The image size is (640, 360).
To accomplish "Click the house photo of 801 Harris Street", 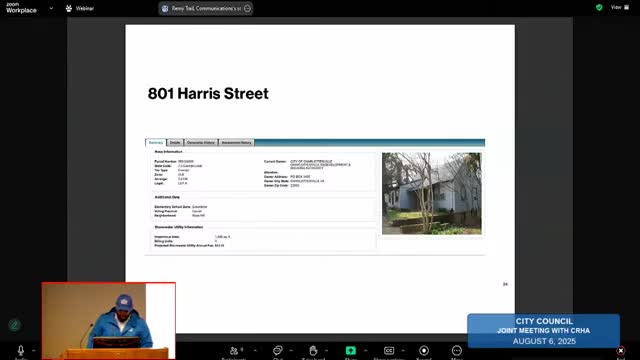I will pos(432,193).
